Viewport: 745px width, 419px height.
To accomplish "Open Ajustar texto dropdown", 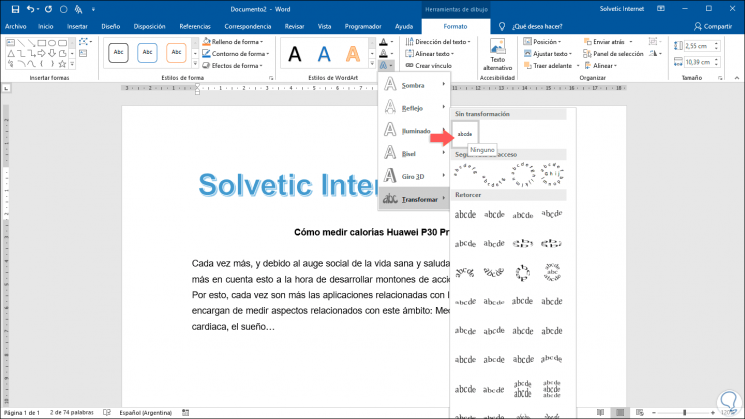I will click(x=547, y=54).
